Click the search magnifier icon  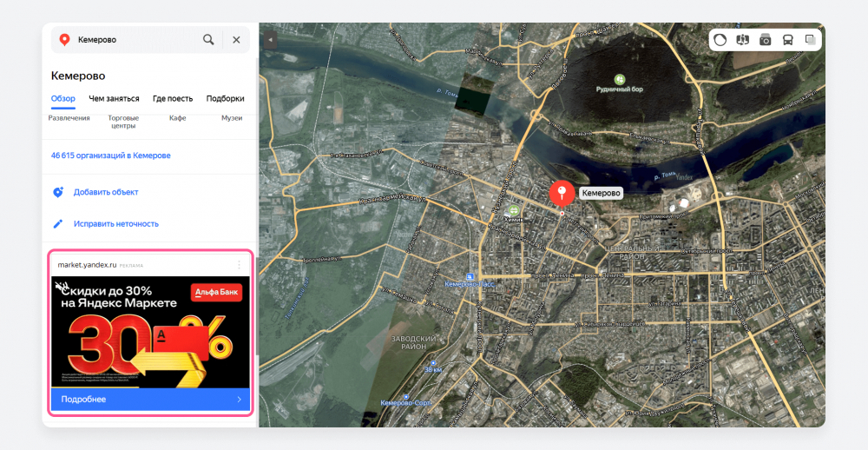tap(208, 40)
